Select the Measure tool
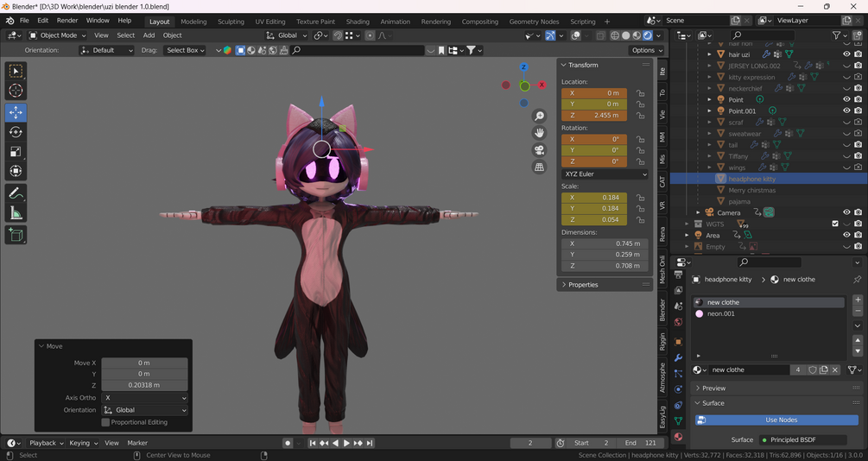 tap(16, 212)
